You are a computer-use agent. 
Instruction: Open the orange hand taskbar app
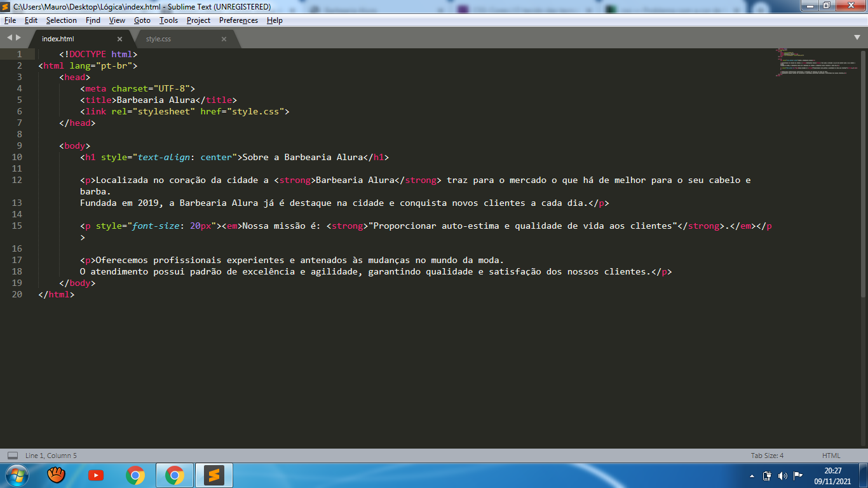pyautogui.click(x=57, y=475)
